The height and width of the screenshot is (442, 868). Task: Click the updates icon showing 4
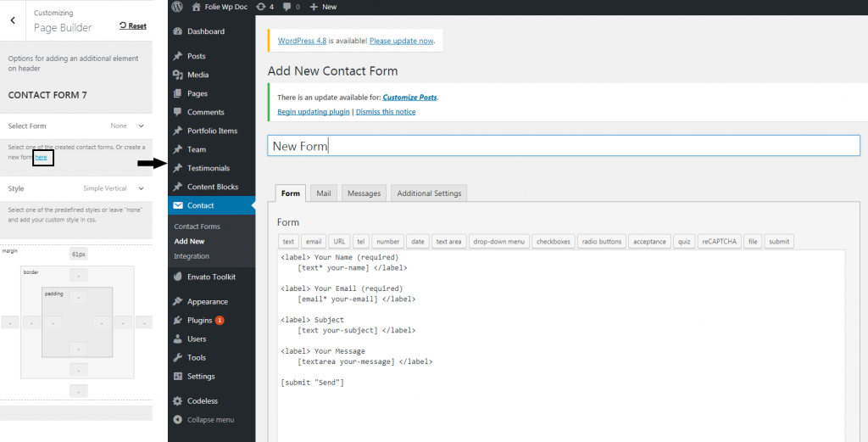click(x=261, y=7)
